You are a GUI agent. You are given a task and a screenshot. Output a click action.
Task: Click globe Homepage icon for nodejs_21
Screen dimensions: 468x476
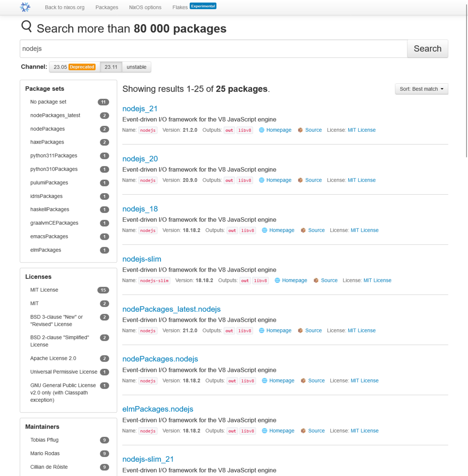(262, 130)
